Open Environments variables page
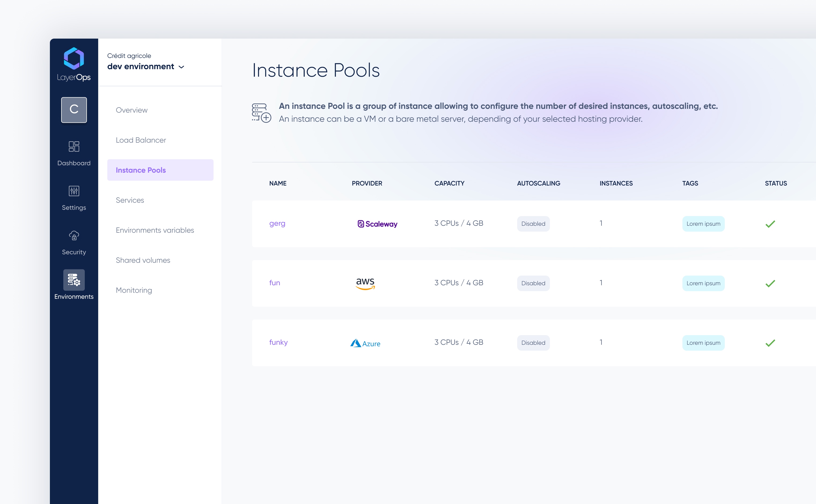This screenshot has height=504, width=816. (155, 230)
